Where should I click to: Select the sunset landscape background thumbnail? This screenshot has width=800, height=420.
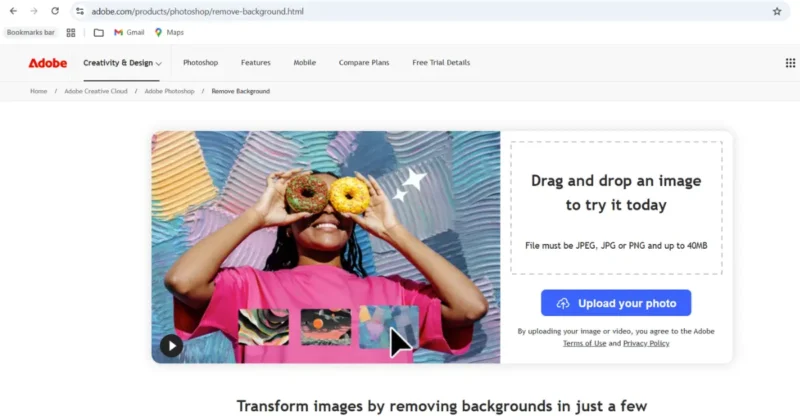pos(326,327)
